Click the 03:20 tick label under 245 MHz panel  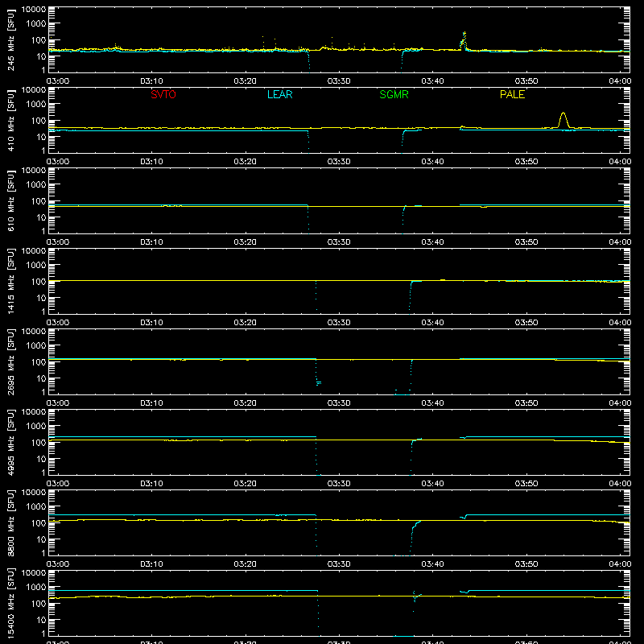point(246,81)
